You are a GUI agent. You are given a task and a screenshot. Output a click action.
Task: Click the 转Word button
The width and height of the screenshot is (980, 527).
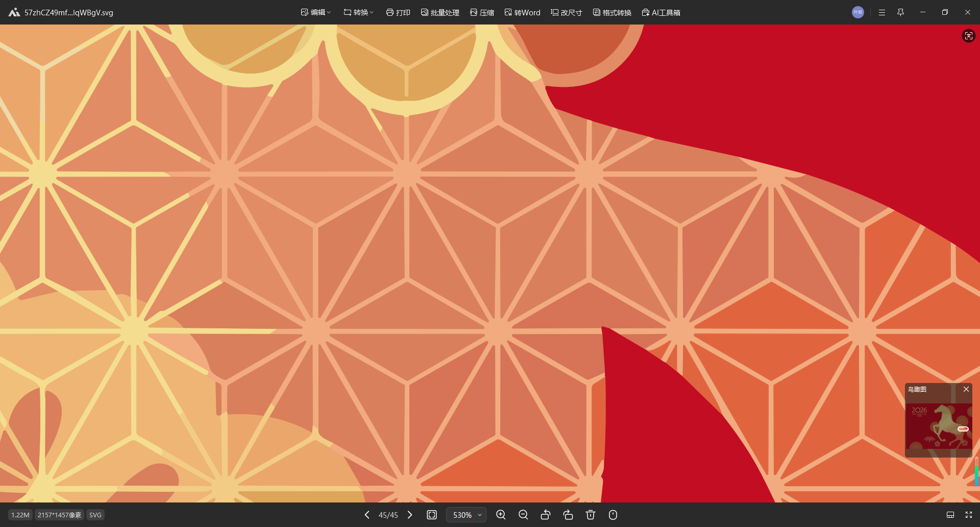[x=522, y=12]
